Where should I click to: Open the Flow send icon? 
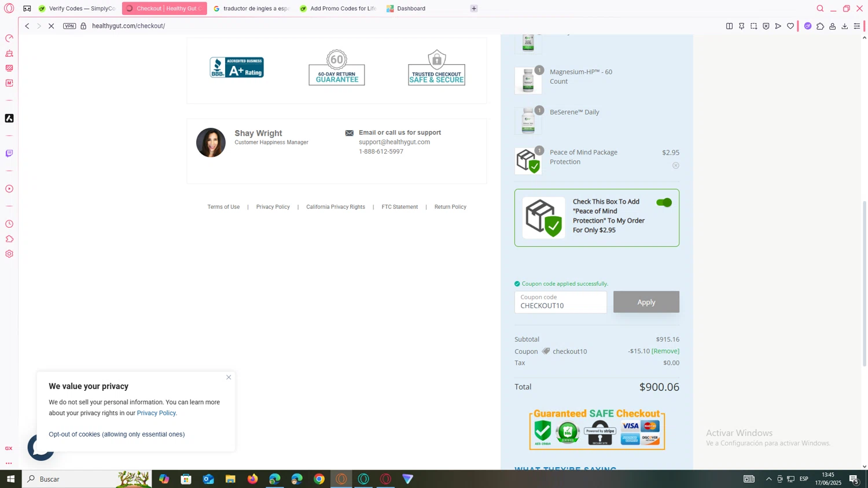click(x=778, y=26)
